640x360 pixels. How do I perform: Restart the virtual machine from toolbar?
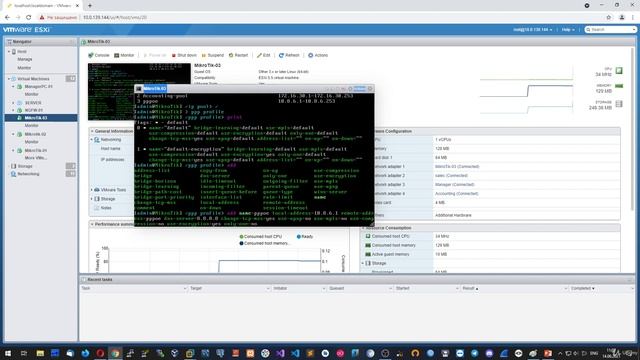tap(238, 55)
